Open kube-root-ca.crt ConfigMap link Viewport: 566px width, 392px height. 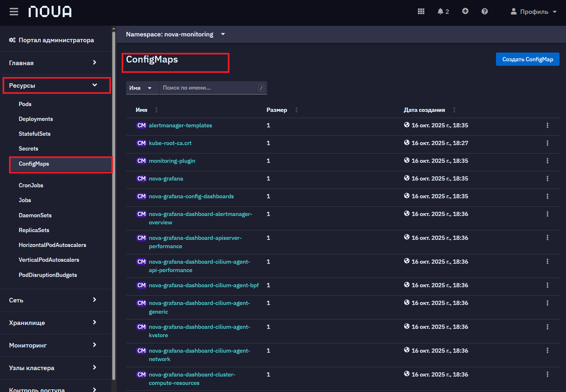[x=170, y=143]
